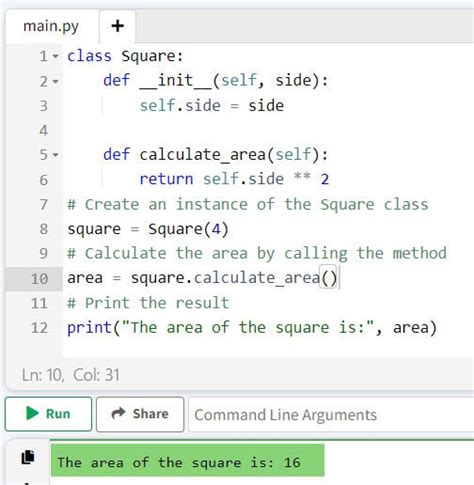Click line number 4 in the gutter
474x485 pixels.
coord(44,130)
